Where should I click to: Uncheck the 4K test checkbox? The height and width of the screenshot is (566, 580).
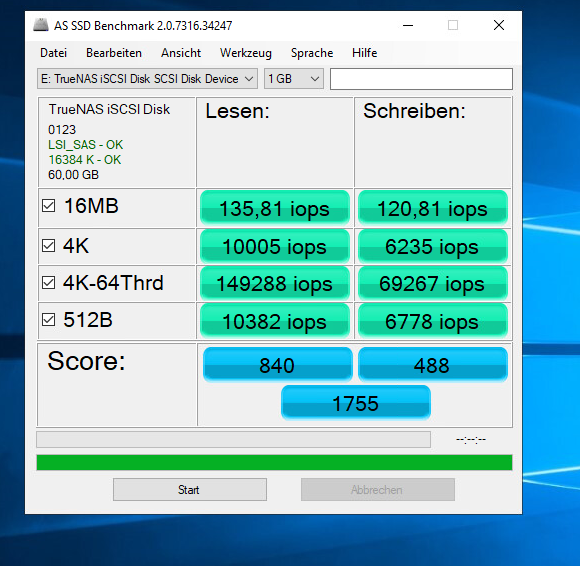click(x=48, y=246)
